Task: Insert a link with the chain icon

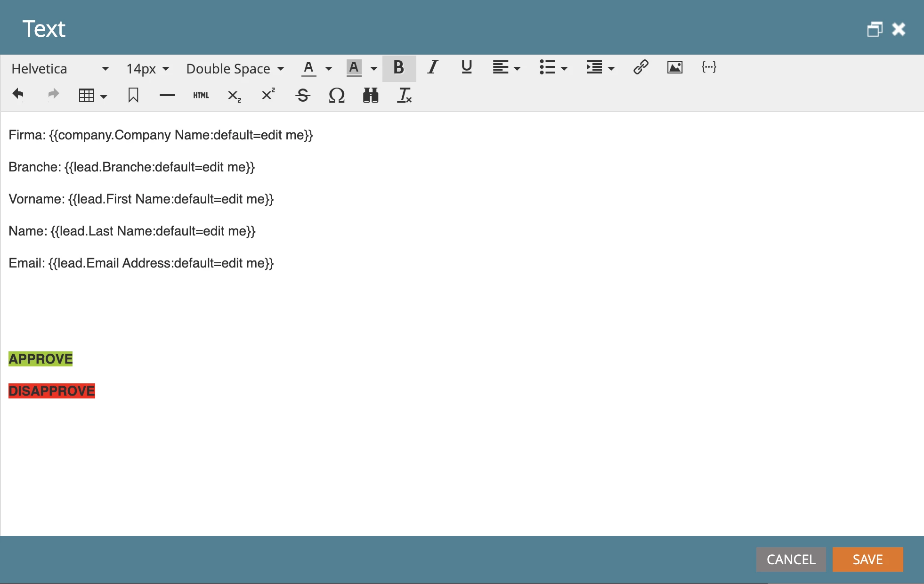Action: click(x=640, y=67)
